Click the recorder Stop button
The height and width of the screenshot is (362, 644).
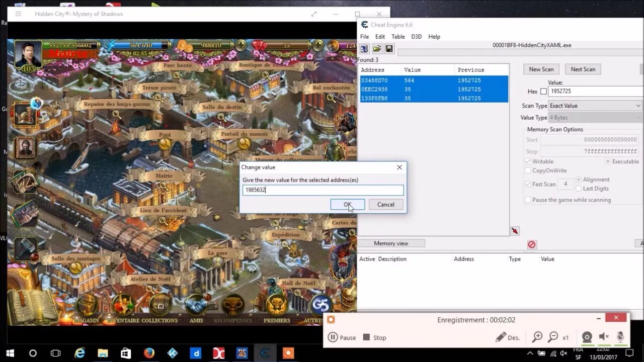point(375,337)
